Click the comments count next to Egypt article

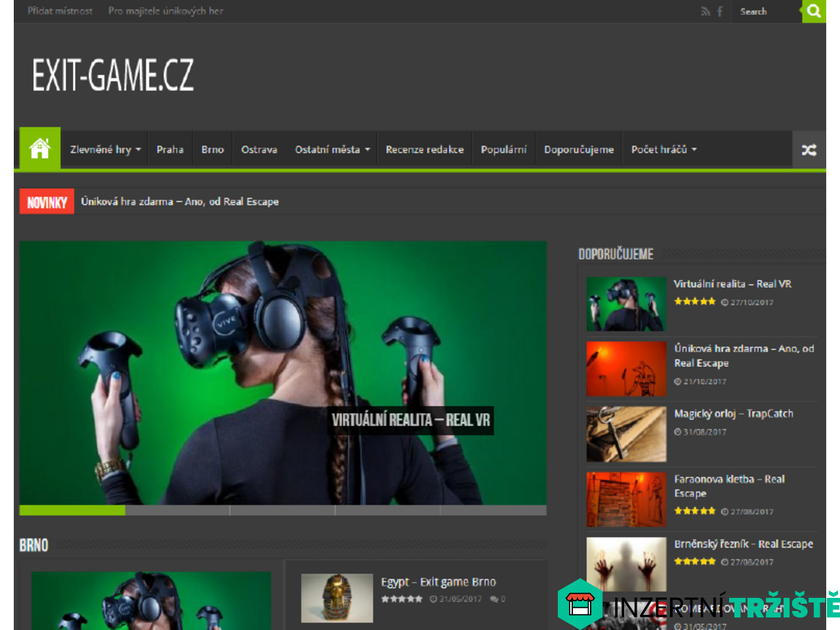pyautogui.click(x=498, y=599)
